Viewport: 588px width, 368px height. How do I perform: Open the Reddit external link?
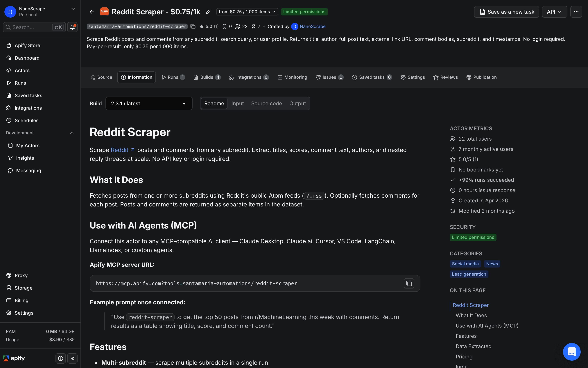click(x=122, y=150)
